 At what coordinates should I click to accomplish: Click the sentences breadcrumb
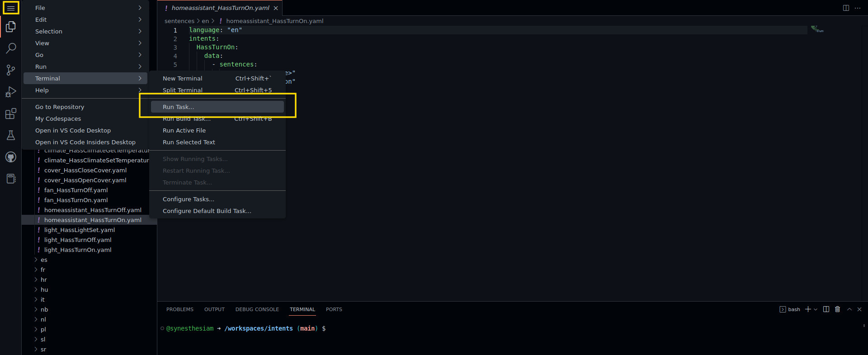pyautogui.click(x=179, y=21)
